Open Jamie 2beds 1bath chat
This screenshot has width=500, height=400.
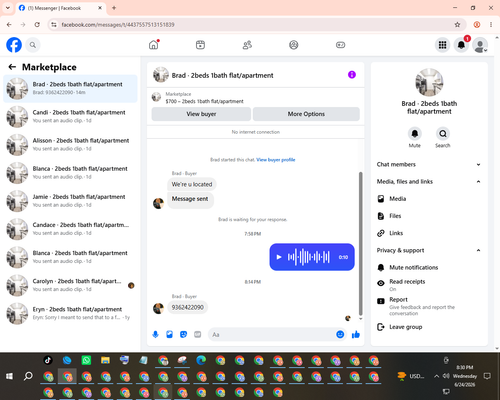[70, 201]
